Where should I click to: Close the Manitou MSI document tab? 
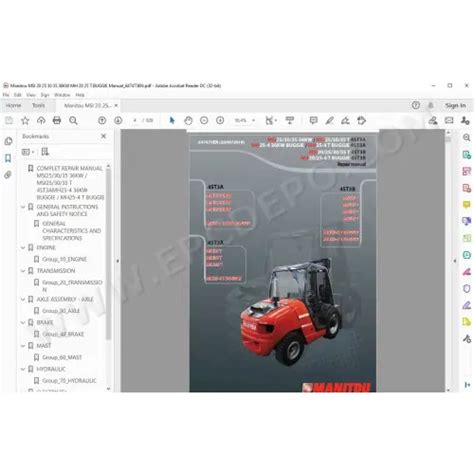(x=116, y=105)
